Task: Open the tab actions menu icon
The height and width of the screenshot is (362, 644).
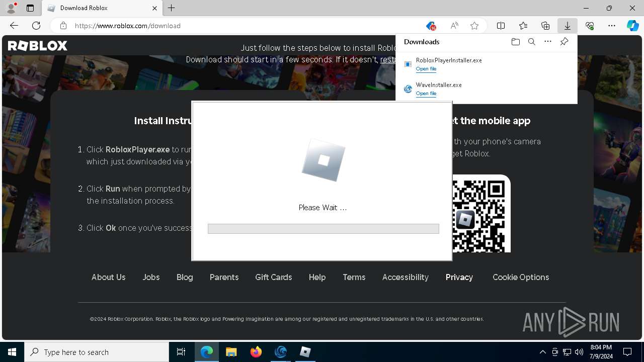Action: coord(30,8)
